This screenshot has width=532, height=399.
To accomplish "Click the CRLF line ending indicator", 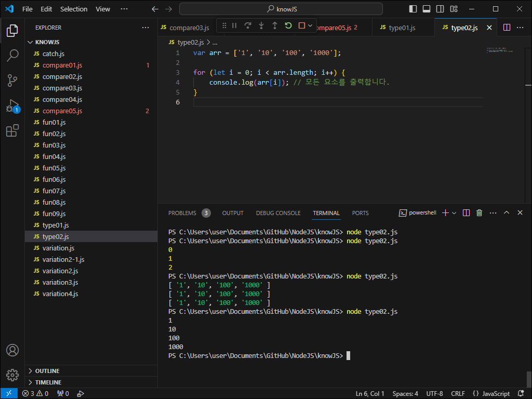I will tap(458, 394).
